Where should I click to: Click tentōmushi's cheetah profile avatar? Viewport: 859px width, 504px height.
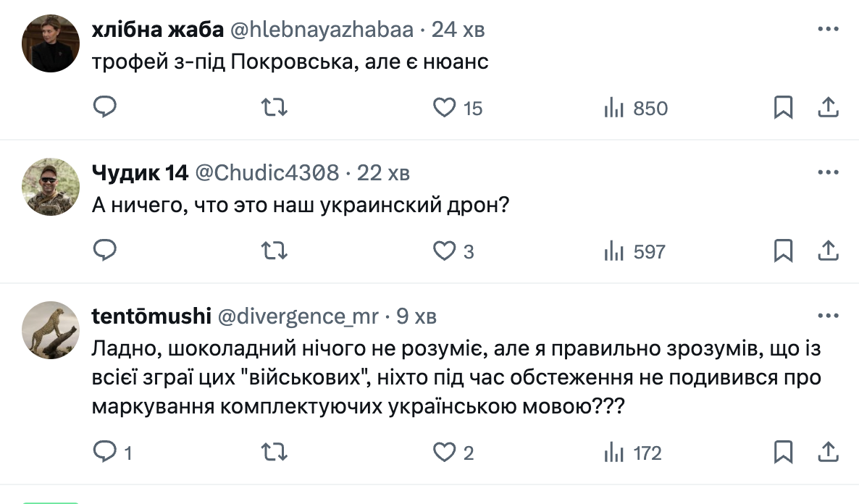click(x=50, y=330)
